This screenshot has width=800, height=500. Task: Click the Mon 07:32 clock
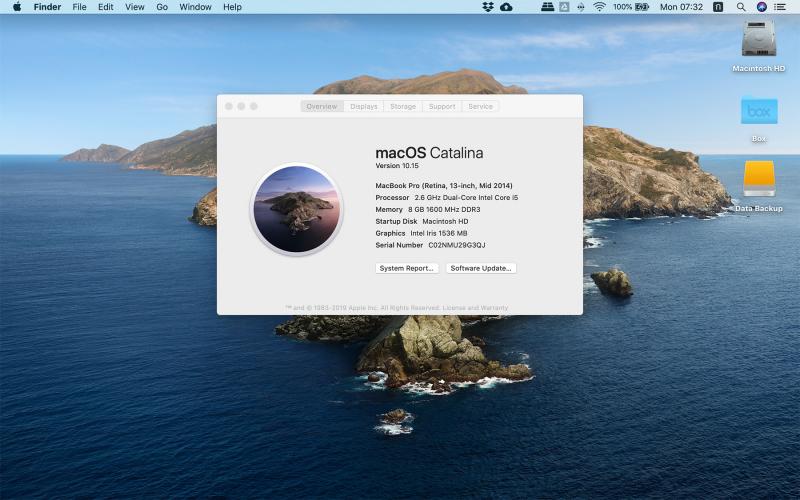tap(681, 7)
